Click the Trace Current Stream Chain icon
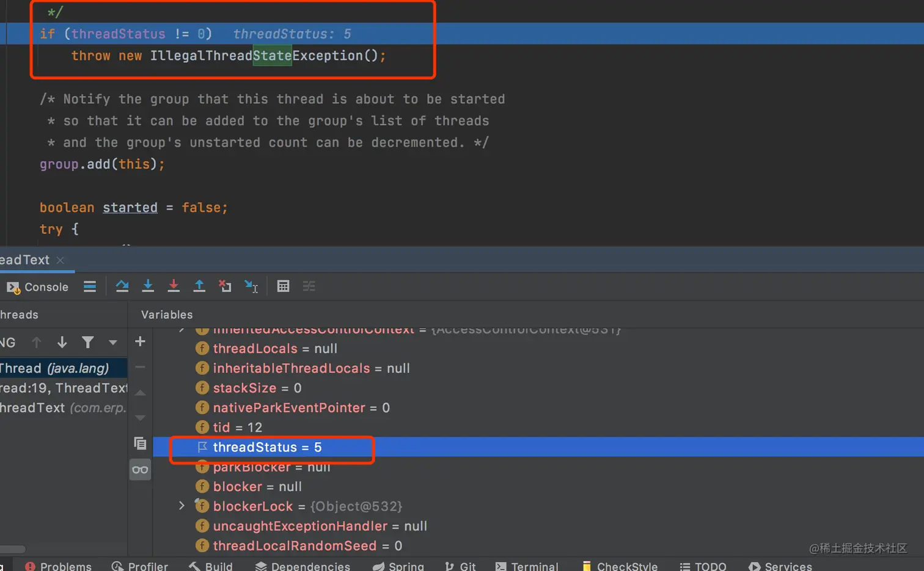This screenshot has height=571, width=924. tap(309, 286)
